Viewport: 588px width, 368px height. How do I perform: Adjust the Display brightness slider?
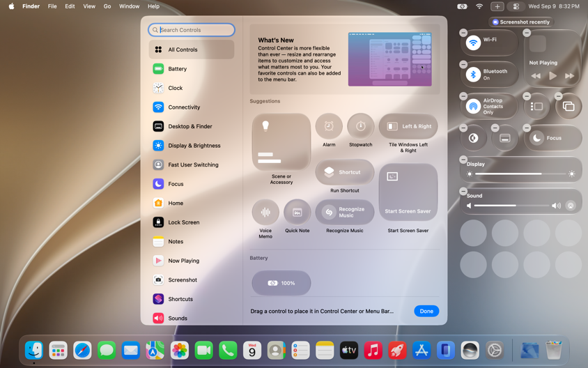coord(520,174)
